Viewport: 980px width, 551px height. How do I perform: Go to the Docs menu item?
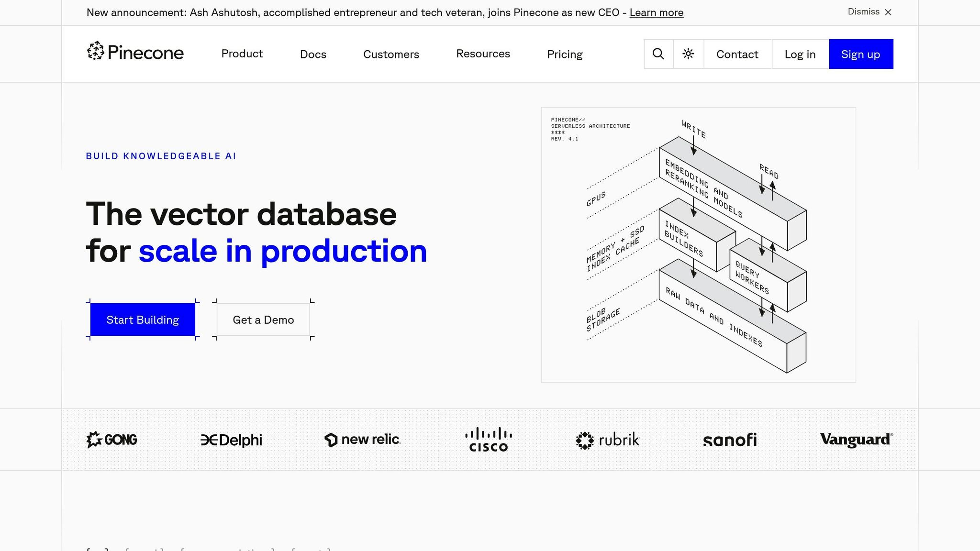[x=313, y=54]
